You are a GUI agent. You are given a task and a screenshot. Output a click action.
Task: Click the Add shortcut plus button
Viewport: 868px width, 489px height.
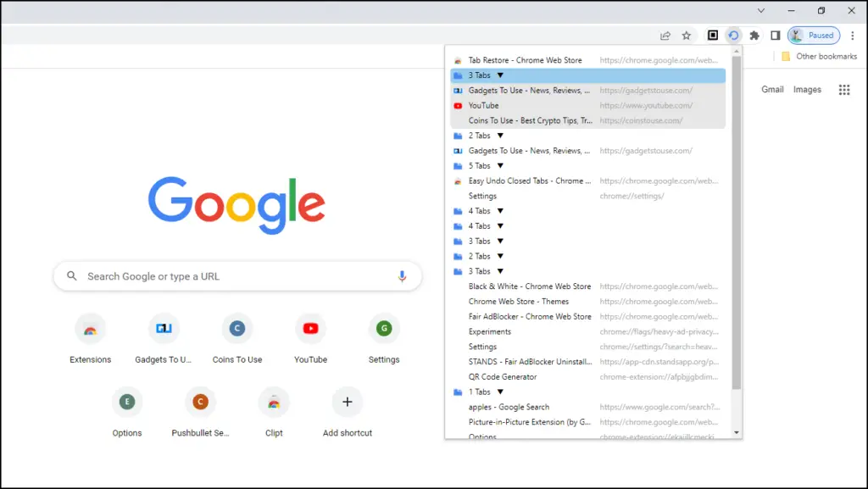point(347,403)
